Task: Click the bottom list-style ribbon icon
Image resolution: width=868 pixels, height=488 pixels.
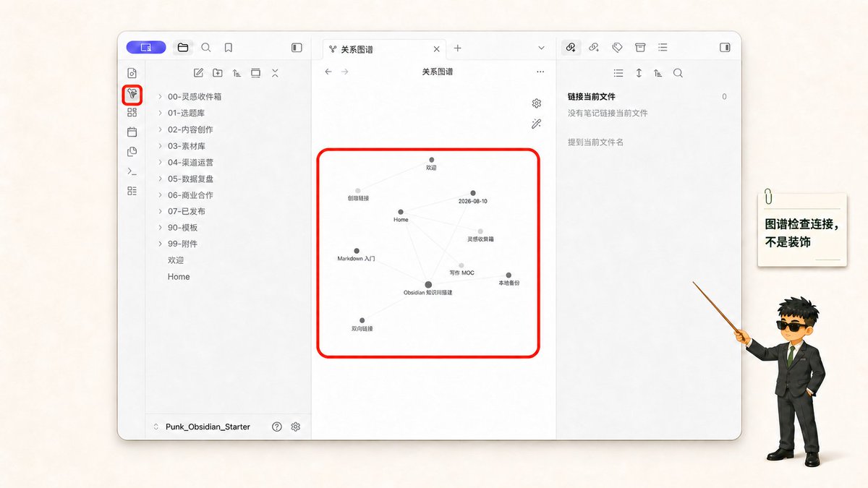Action: pos(132,191)
